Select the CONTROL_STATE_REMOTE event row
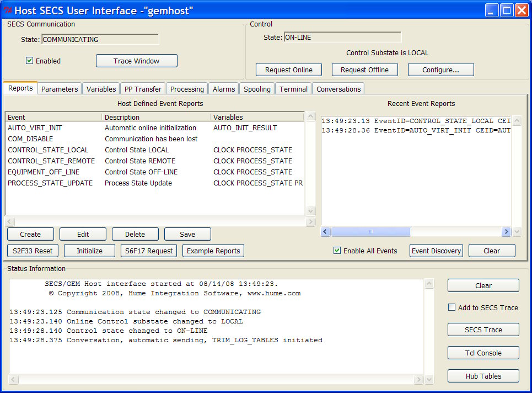This screenshot has width=532, height=393. [155, 161]
